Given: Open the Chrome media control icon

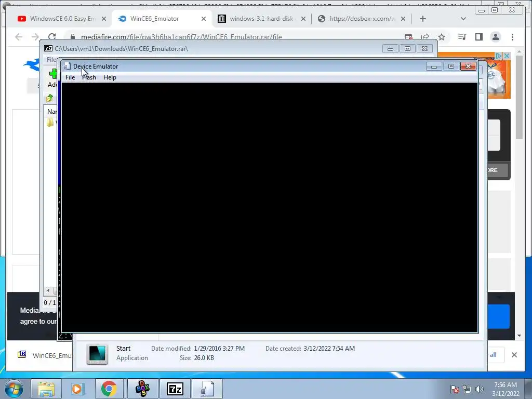Looking at the screenshot, I should pyautogui.click(x=462, y=37).
